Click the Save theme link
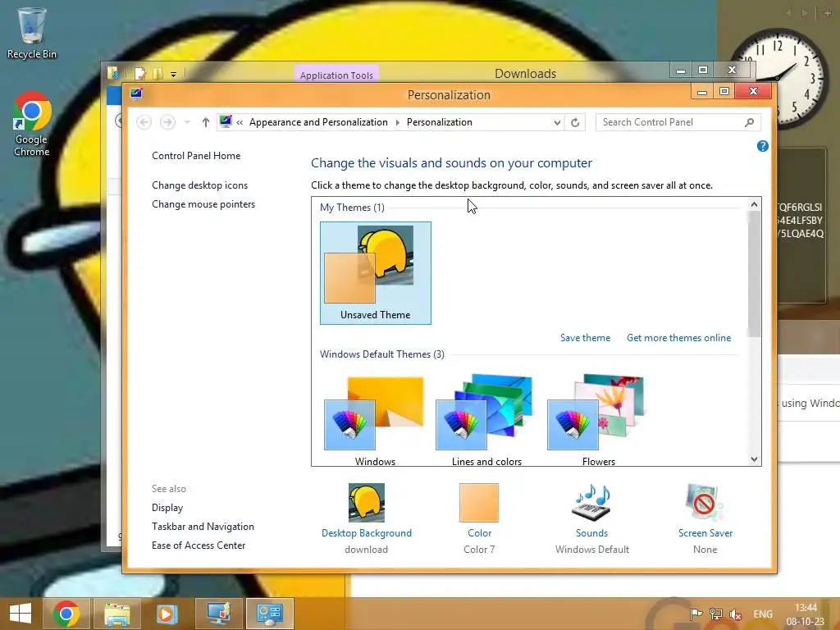The width and height of the screenshot is (840, 630). 585,338
